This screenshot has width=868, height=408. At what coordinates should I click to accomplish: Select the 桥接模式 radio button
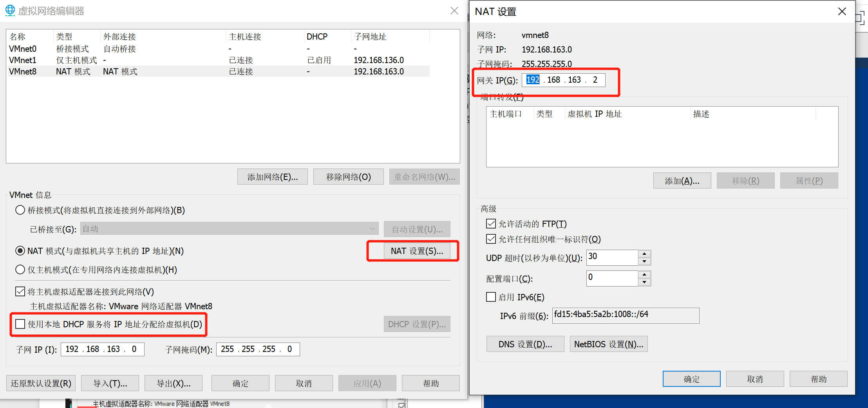click(x=20, y=210)
